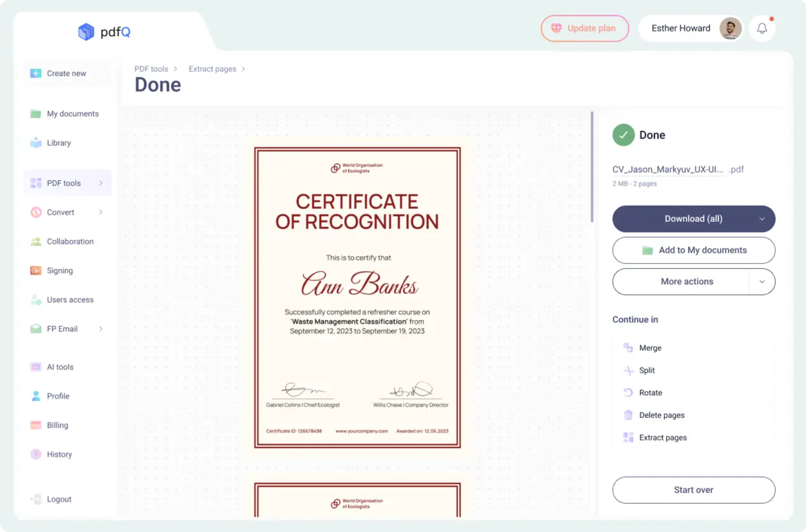This screenshot has width=806, height=532.
Task: Select the Delete pages trash icon
Action: click(628, 415)
